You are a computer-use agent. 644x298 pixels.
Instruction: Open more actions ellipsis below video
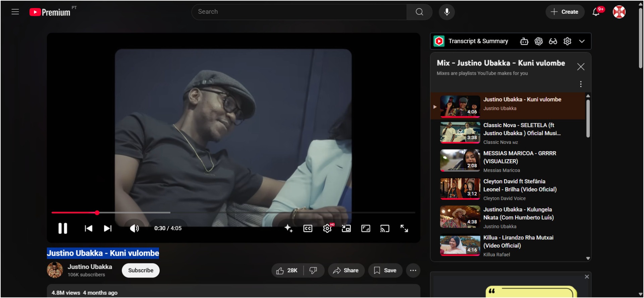click(x=413, y=271)
